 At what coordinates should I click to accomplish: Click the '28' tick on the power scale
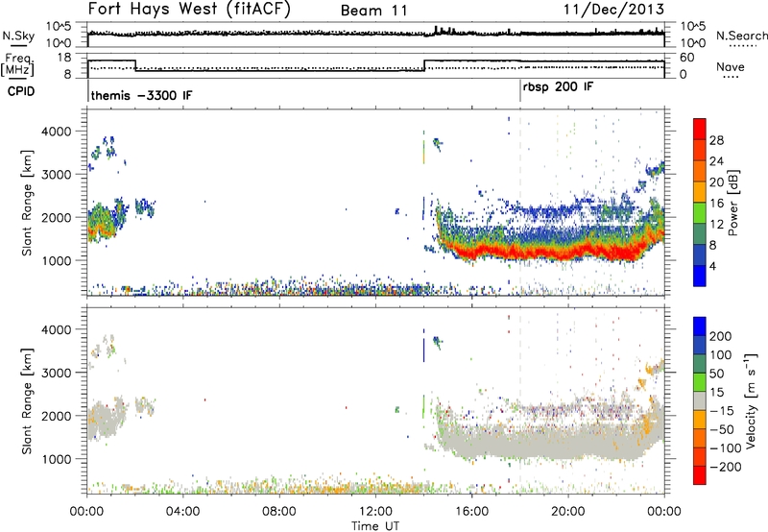[716, 140]
